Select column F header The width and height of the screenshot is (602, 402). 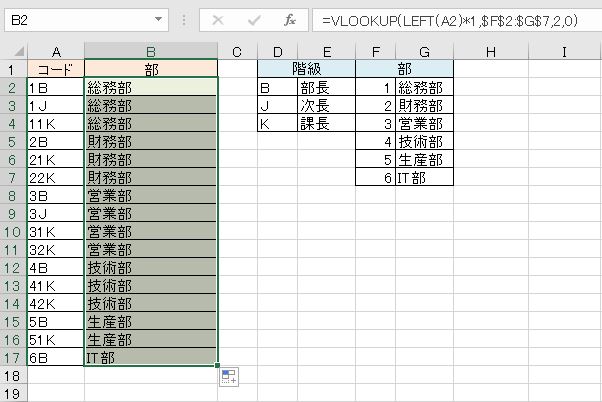pyautogui.click(x=376, y=51)
